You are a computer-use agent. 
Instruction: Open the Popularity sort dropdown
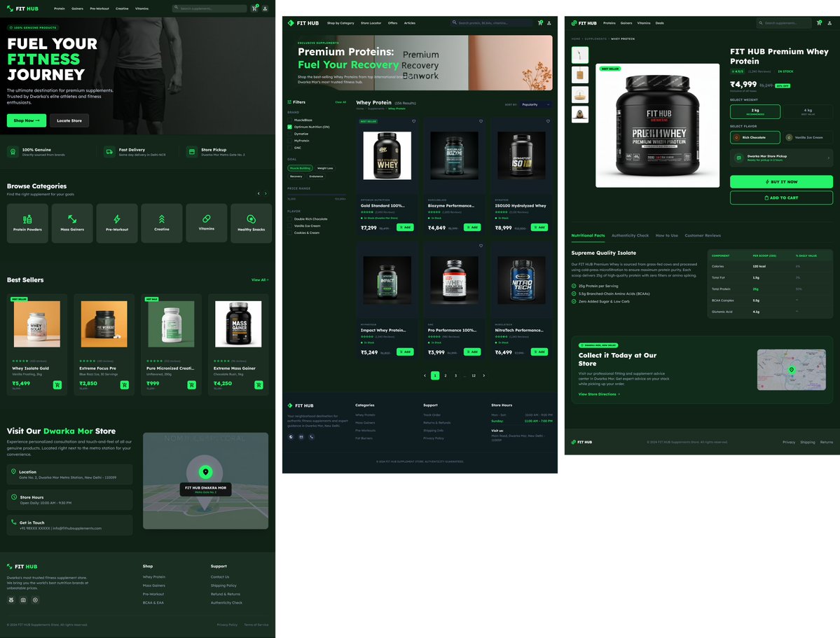[x=535, y=104]
